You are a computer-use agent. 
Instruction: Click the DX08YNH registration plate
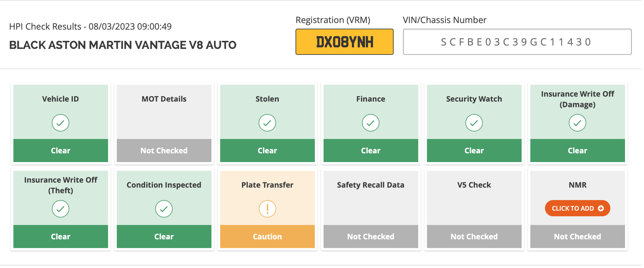(x=344, y=42)
